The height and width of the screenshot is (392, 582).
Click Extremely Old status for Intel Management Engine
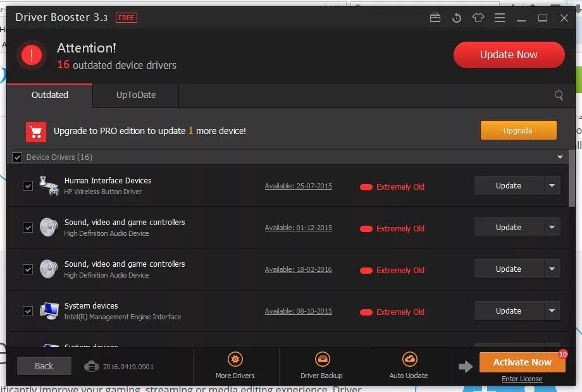[392, 312]
